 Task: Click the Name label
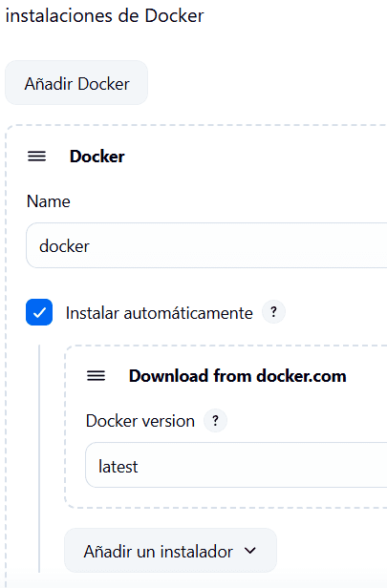[49, 201]
